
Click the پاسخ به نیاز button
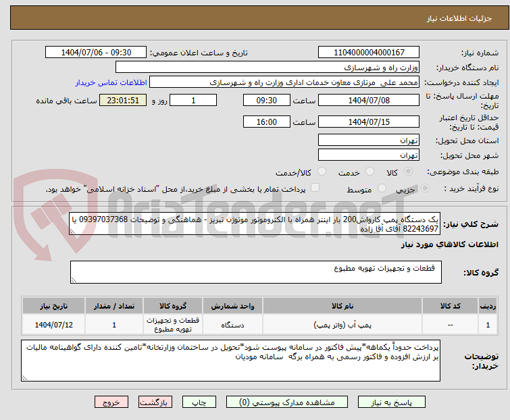coord(403,402)
